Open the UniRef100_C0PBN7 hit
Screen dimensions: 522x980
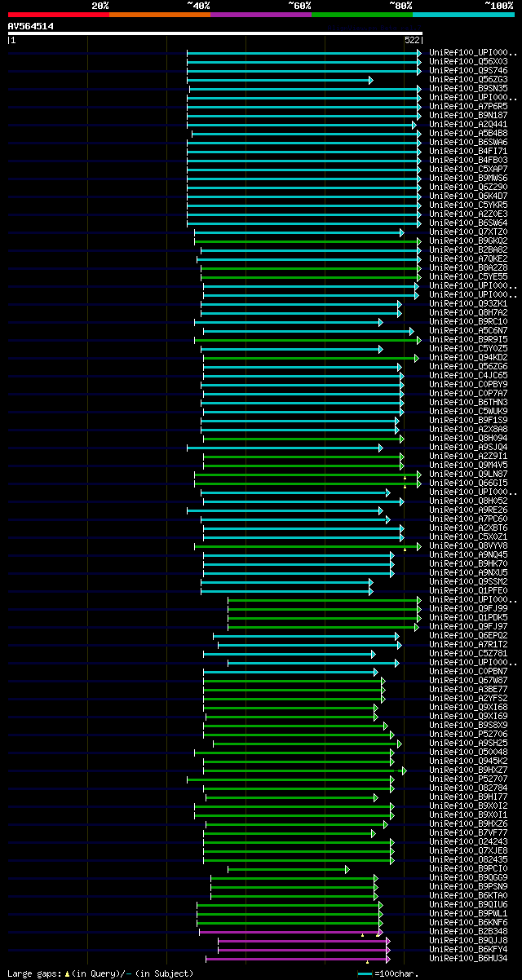pos(468,671)
